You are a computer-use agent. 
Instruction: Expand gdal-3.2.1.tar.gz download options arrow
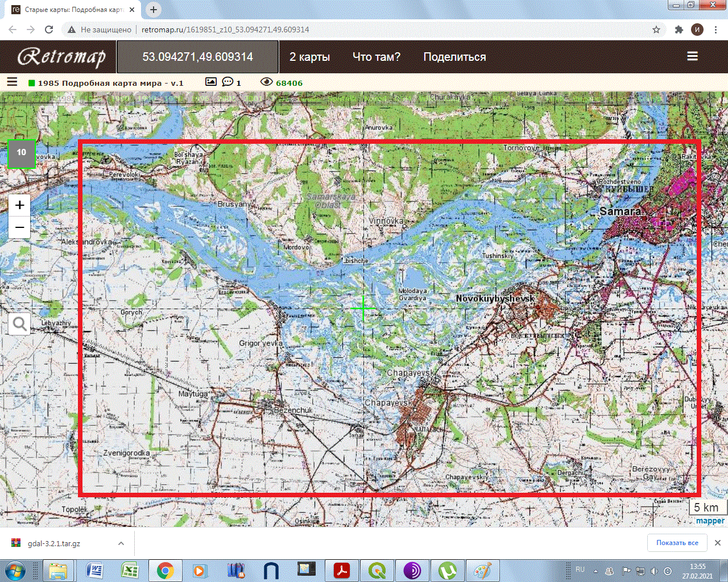point(121,543)
